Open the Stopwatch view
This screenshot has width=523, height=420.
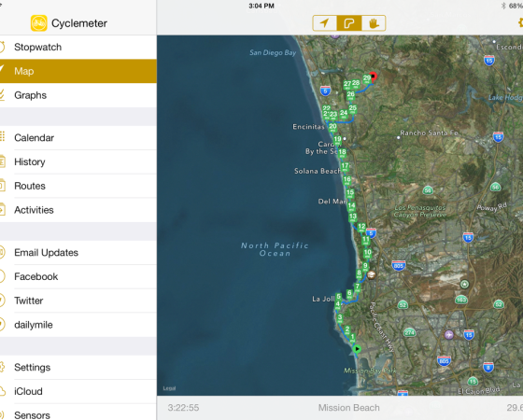(78, 47)
